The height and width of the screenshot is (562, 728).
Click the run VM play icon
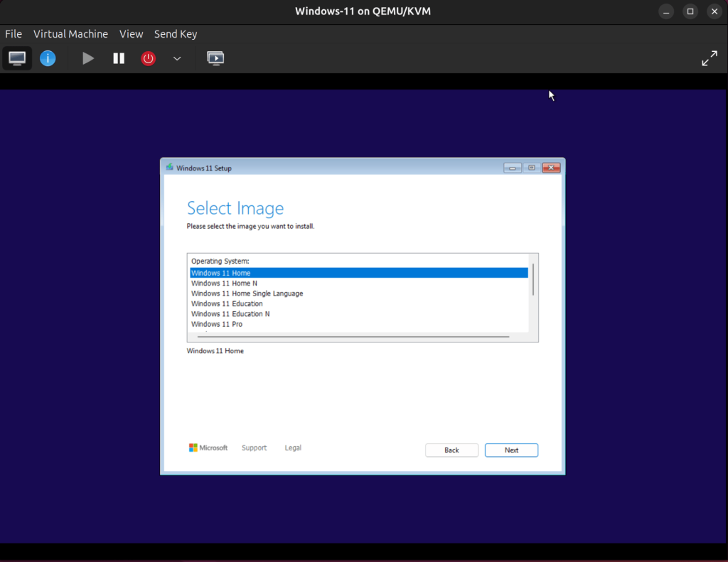click(87, 58)
